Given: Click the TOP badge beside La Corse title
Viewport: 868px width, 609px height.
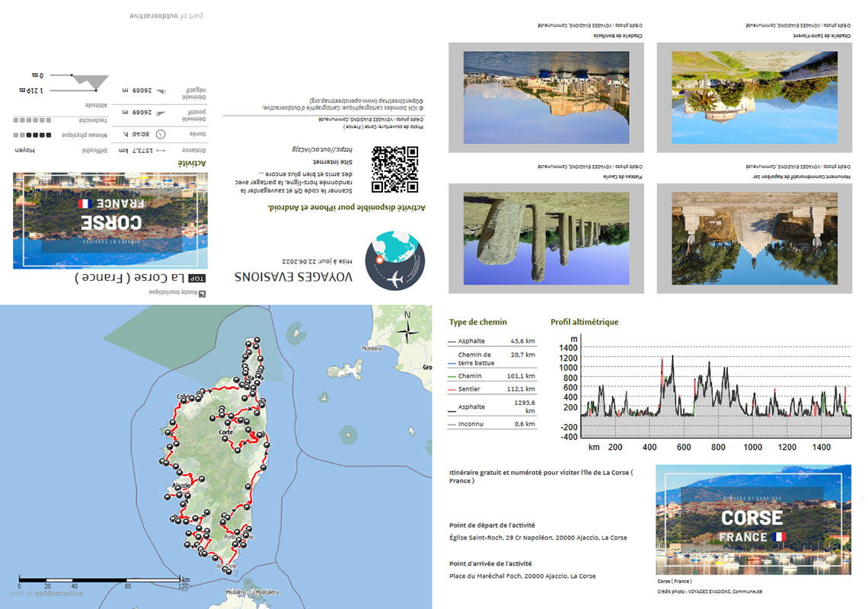Looking at the screenshot, I should 197,279.
